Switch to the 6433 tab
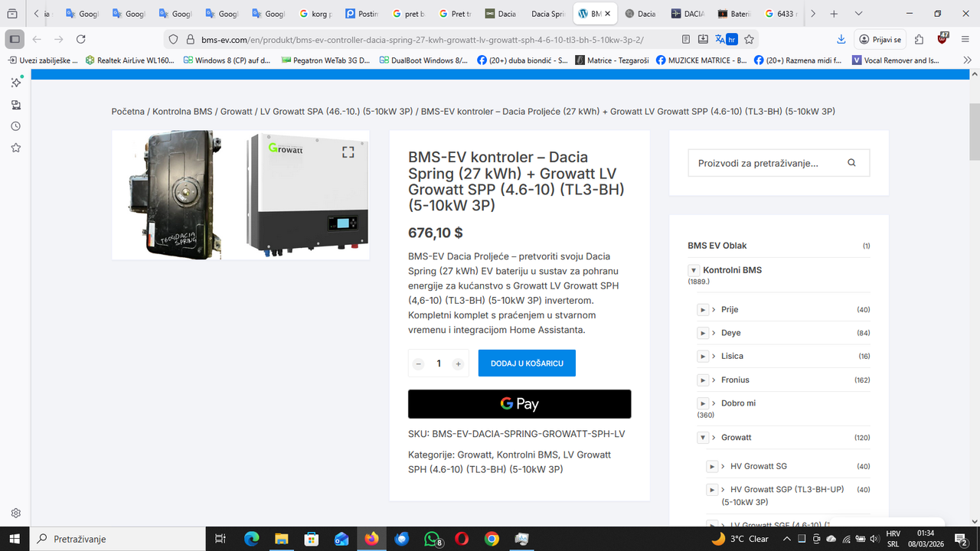The image size is (980, 551). pos(781,14)
